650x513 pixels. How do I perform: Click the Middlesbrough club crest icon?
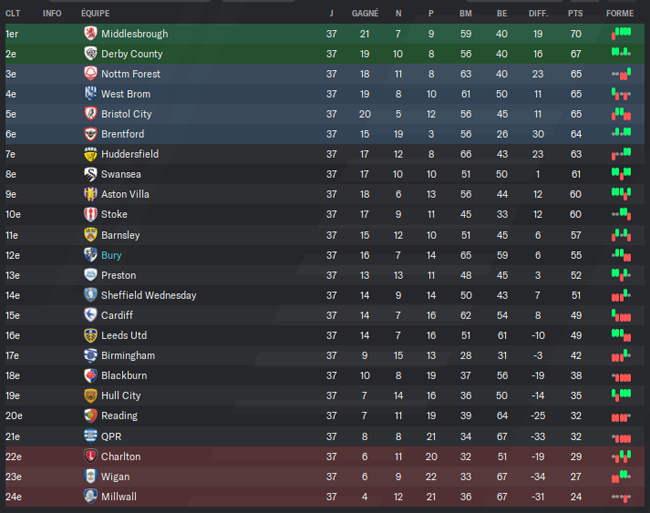click(x=90, y=33)
